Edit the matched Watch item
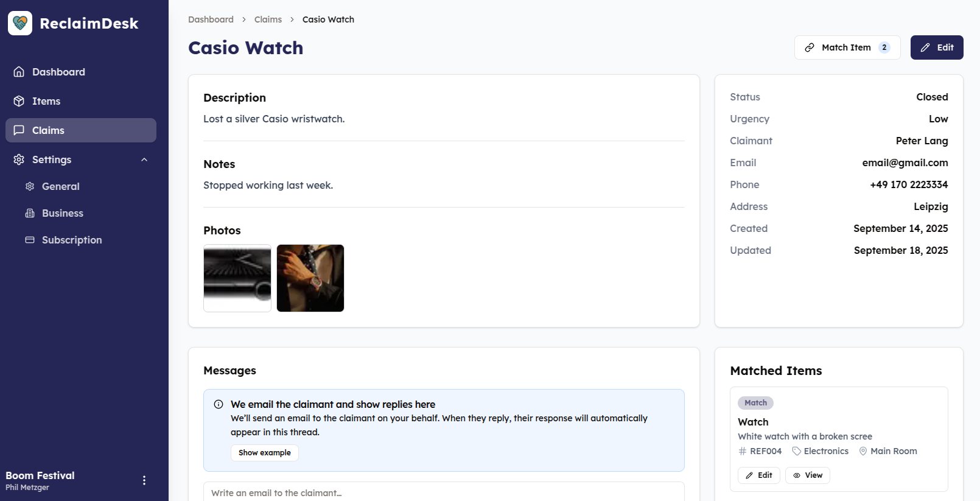This screenshot has height=501, width=980. [x=759, y=475]
